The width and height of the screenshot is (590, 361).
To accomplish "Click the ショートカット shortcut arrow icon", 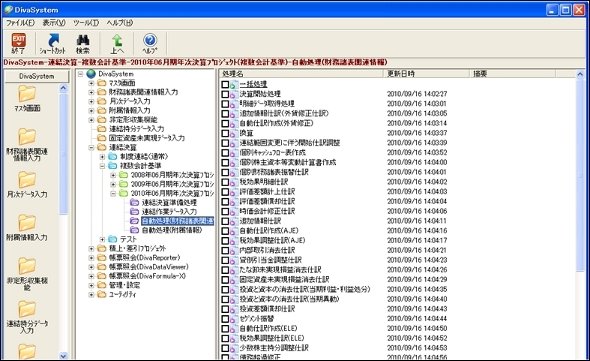I will pos(53,40).
